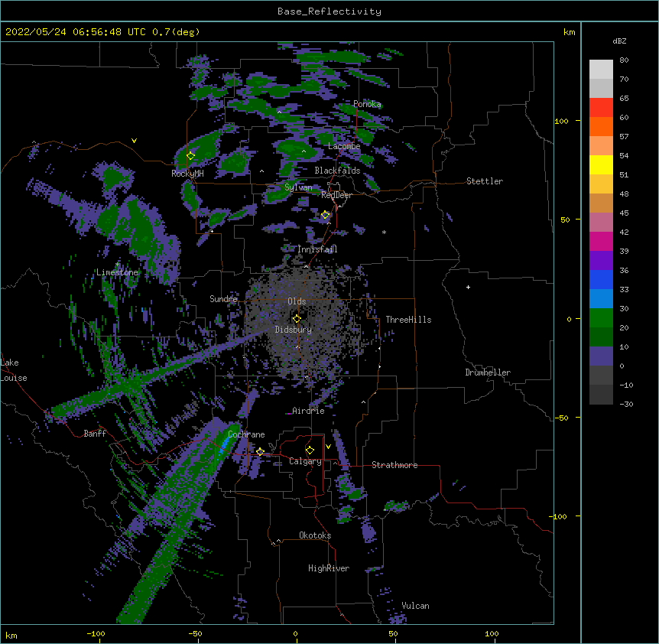Click the Drumheller city label
The image size is (659, 644).
488,372
